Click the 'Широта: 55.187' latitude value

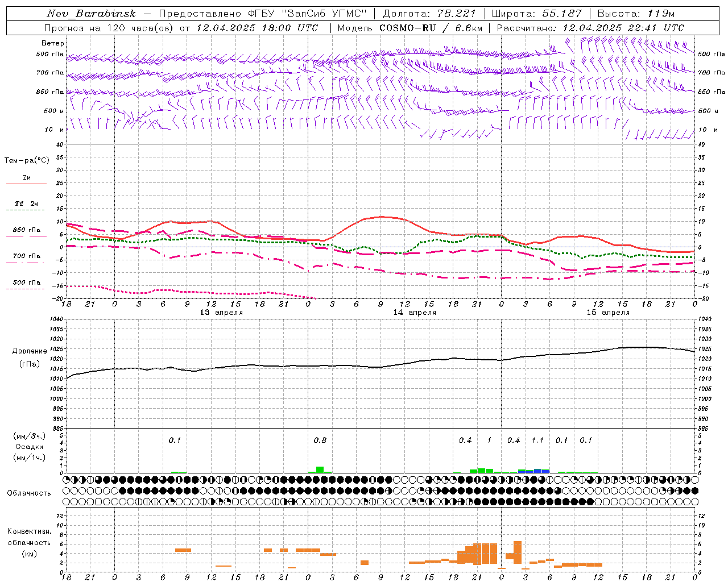click(x=537, y=14)
